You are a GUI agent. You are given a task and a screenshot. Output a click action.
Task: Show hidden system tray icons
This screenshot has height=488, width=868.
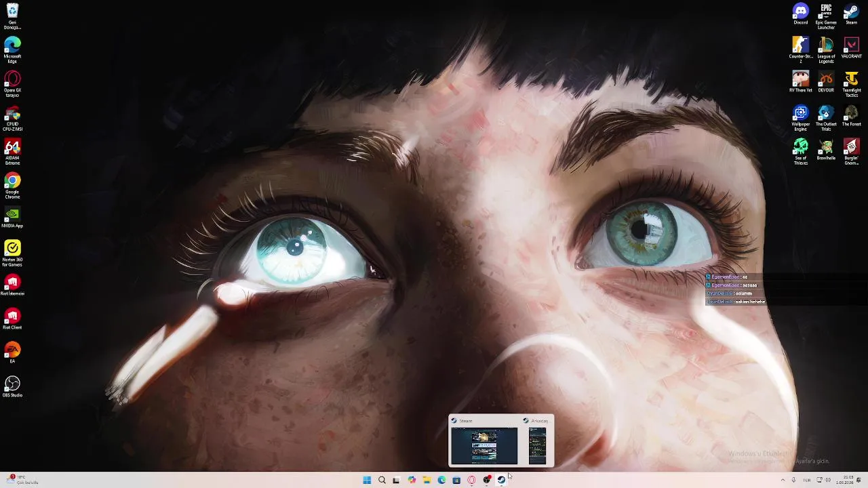click(x=783, y=480)
